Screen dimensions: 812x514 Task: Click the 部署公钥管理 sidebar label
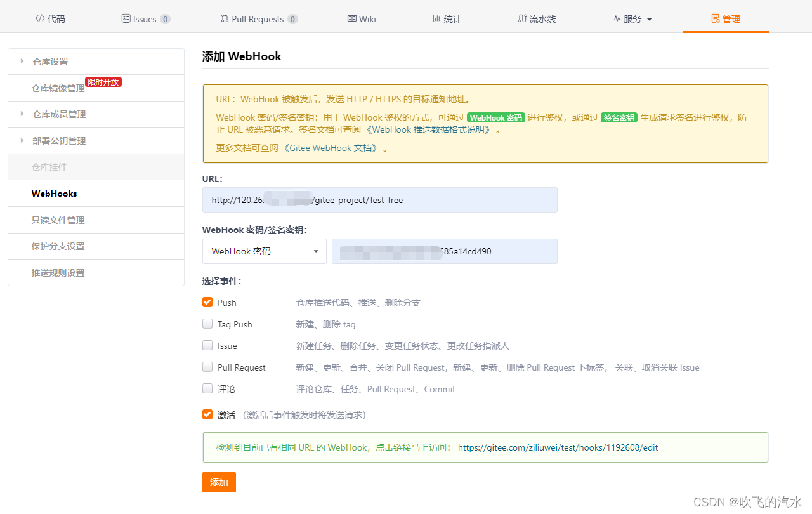[x=59, y=141]
